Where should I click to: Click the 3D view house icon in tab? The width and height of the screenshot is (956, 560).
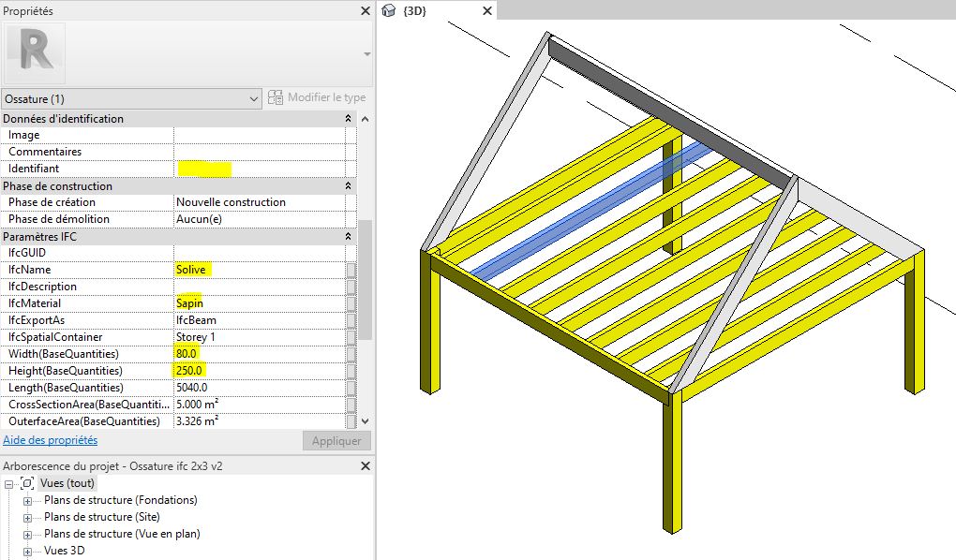point(389,11)
